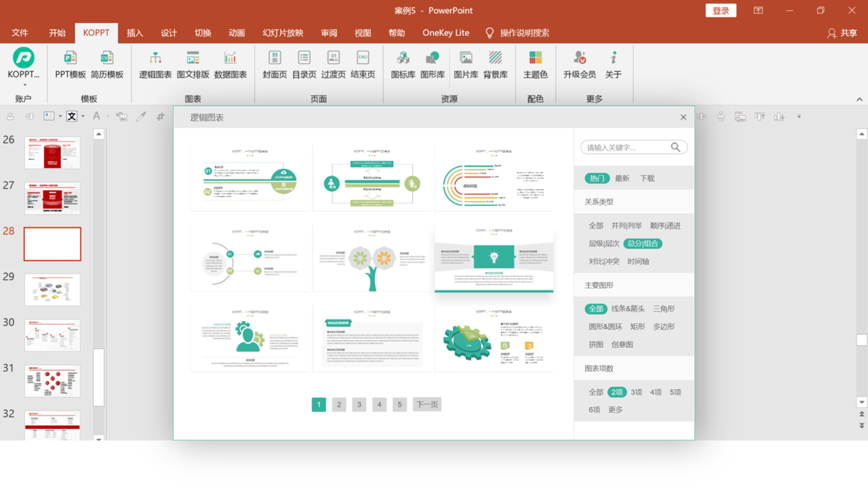Insert a 过渡页 transition page

pos(333,64)
